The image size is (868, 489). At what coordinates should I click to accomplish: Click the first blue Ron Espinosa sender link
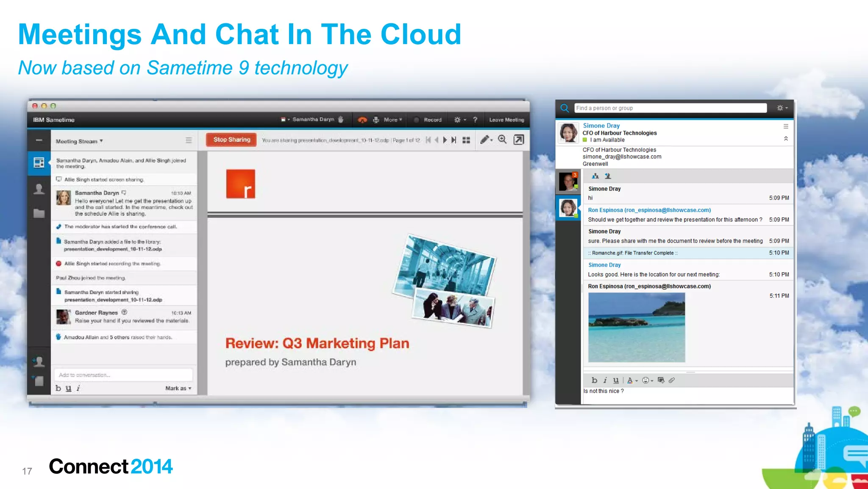pyautogui.click(x=649, y=210)
